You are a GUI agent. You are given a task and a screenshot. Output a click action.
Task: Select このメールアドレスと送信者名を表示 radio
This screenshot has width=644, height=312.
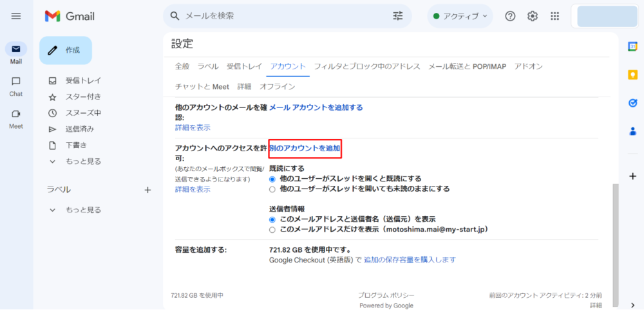click(272, 219)
